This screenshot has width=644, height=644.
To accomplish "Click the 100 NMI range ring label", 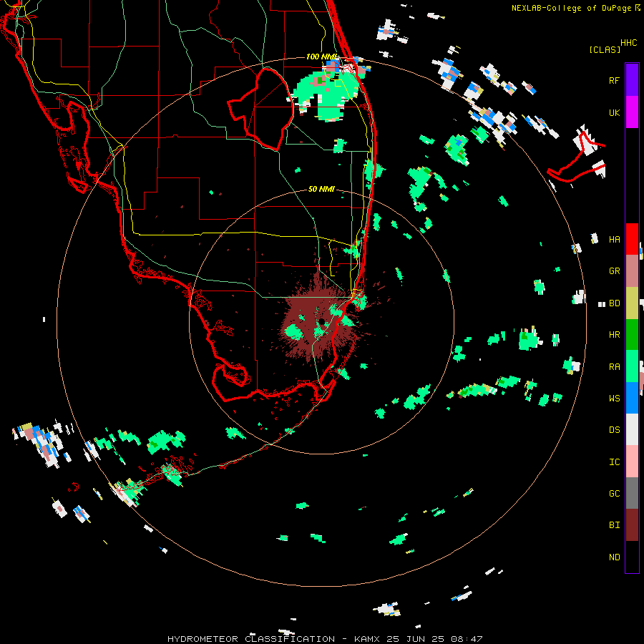I will (x=321, y=57).
